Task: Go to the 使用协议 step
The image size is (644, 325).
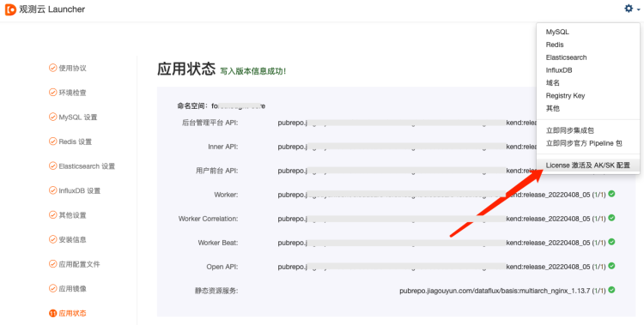Action: [73, 68]
